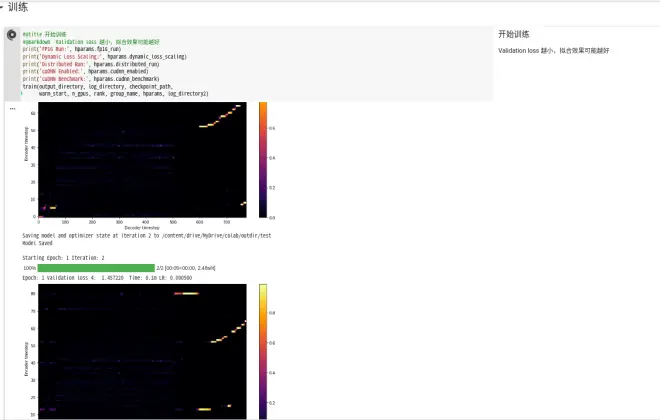The image size is (660, 420).
Task: Click the print Dynamic Loss Scaling line
Action: [x=104, y=56]
